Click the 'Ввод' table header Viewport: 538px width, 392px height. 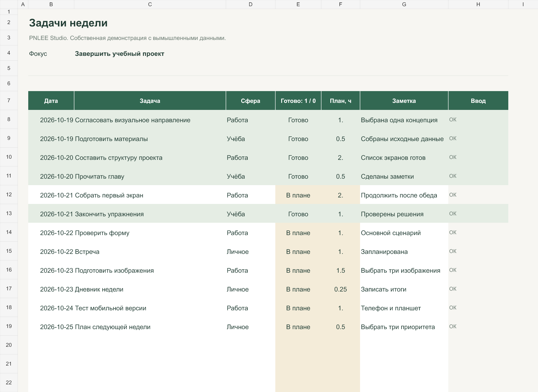click(478, 101)
